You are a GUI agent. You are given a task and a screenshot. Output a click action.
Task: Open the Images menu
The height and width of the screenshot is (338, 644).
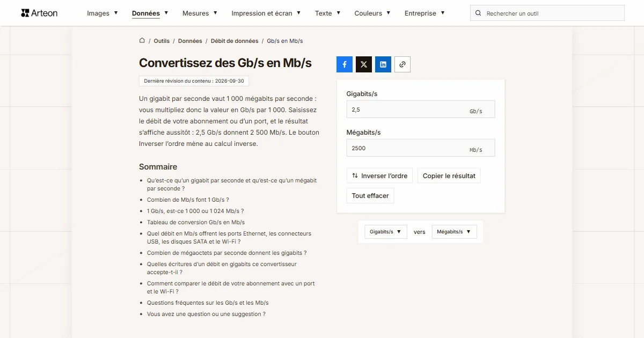coord(103,13)
